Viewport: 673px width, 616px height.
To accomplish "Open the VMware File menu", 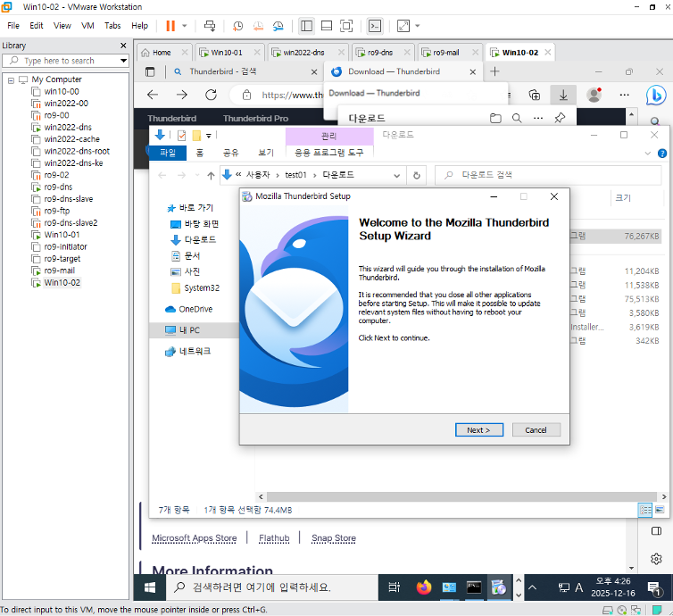I will click(x=13, y=26).
